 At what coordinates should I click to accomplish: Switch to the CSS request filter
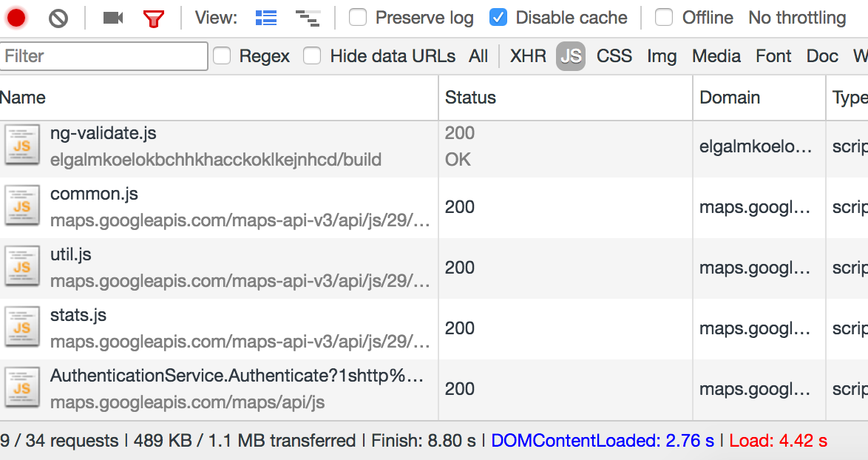(614, 55)
